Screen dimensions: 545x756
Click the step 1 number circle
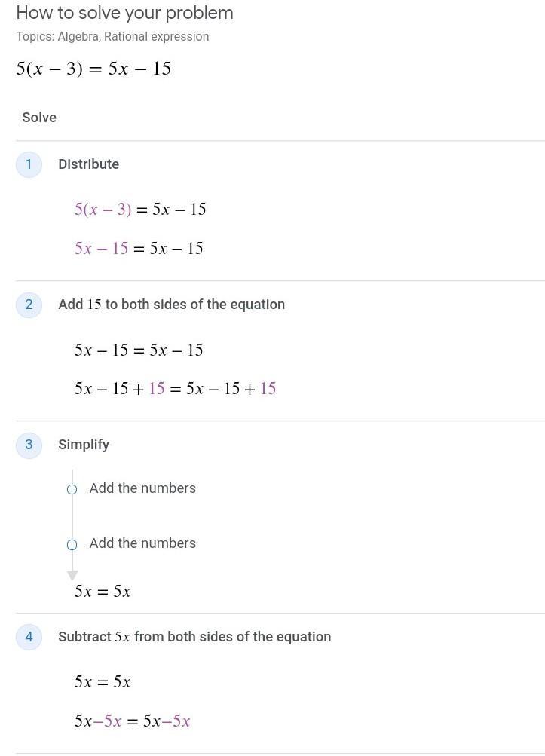tap(29, 164)
